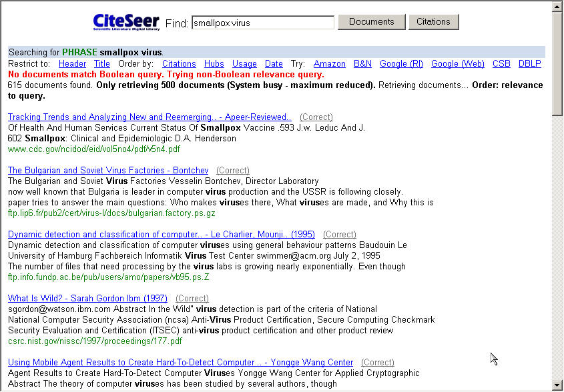Open the DBLP search link
This screenshot has width=564, height=392.
[530, 64]
